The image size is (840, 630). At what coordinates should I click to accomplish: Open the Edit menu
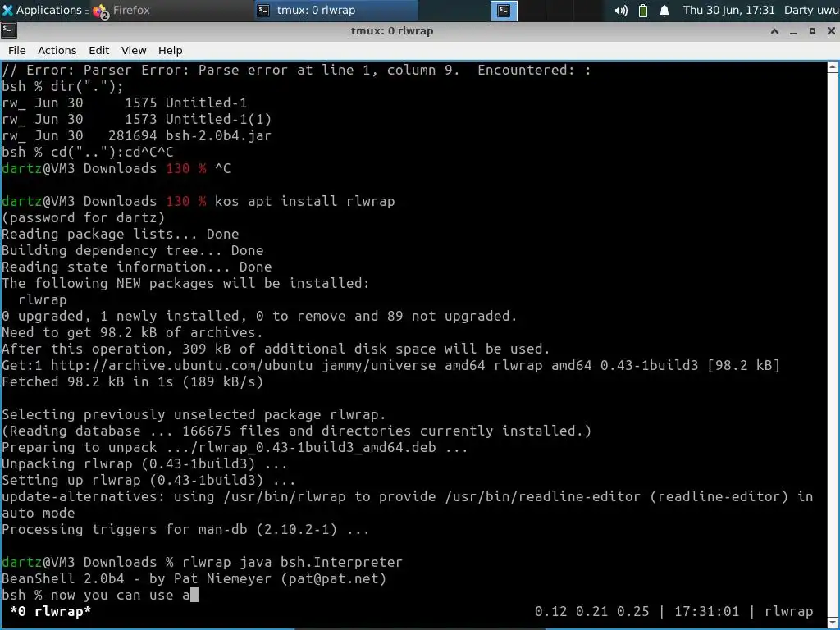point(98,50)
